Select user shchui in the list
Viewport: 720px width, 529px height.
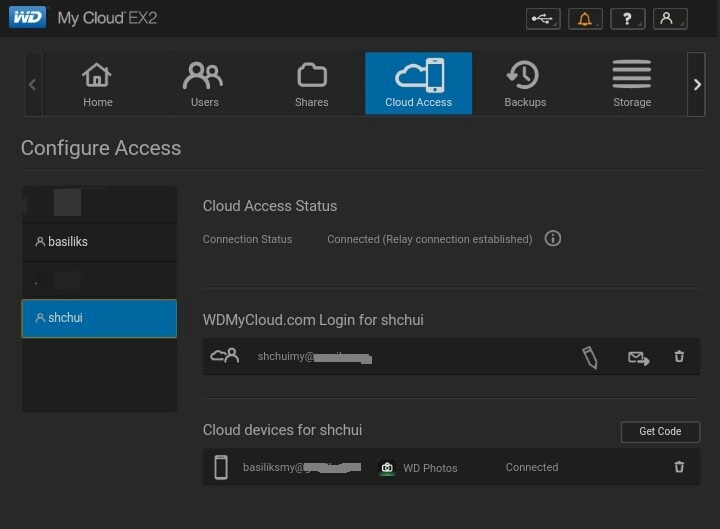coord(99,318)
